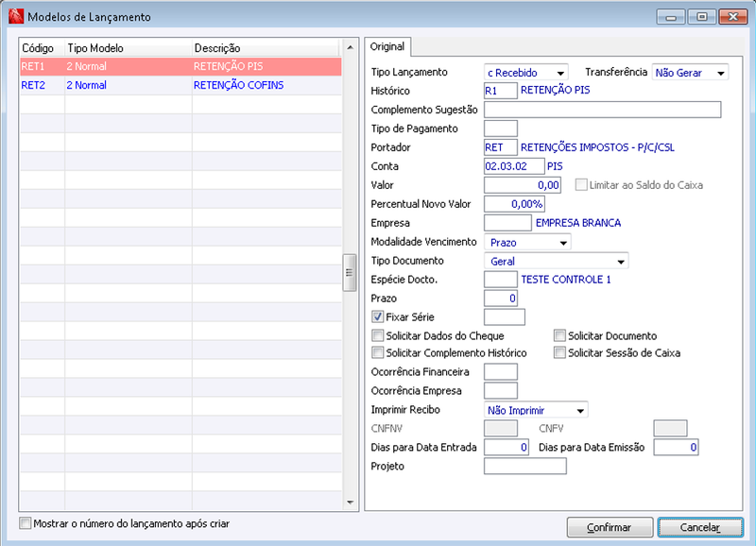
Task: Enable Fixar Série checkbox
Action: (377, 317)
